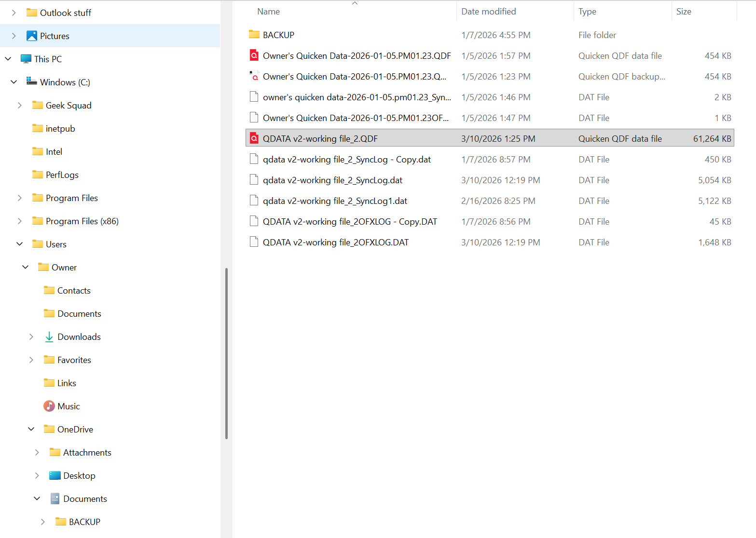This screenshot has width=756, height=538.
Task: Click the '2/16/2026 8:25 PM' date cell
Action: 498,201
